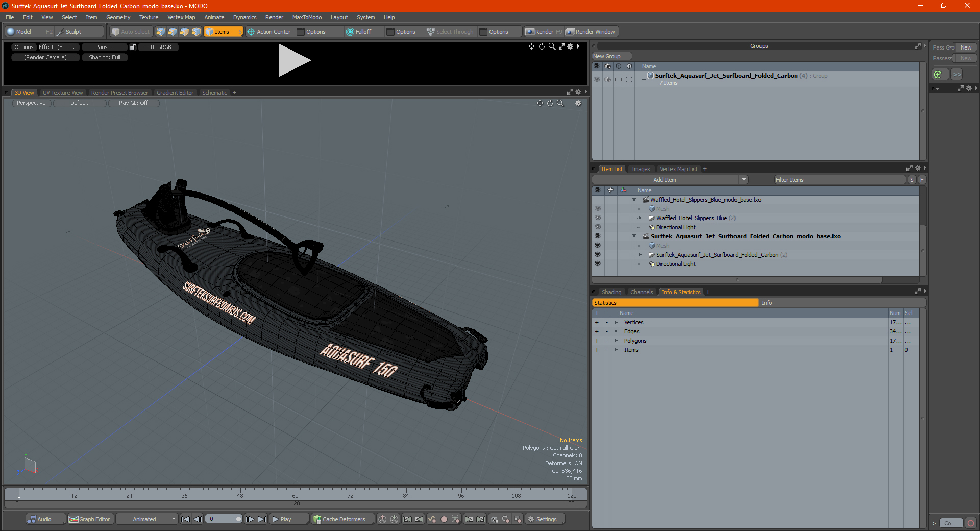Click the Filter Items field
This screenshot has width=980, height=531.
pos(840,180)
